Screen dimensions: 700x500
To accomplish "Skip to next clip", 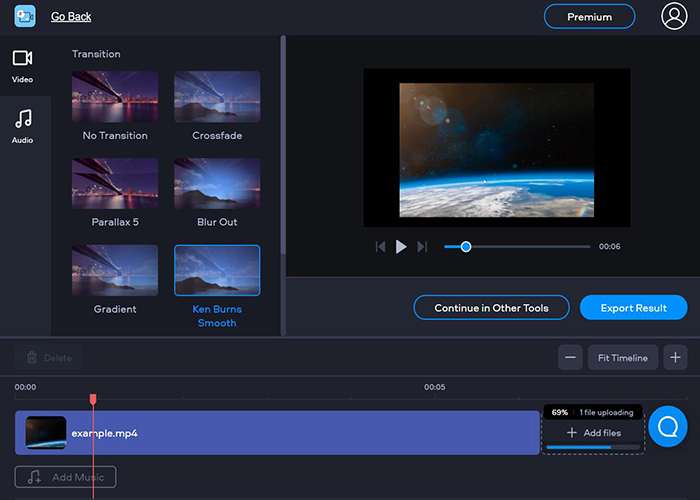I will [422, 246].
